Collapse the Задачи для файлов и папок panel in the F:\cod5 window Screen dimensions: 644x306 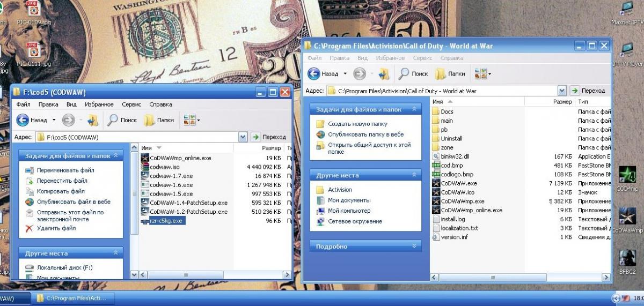(116, 156)
